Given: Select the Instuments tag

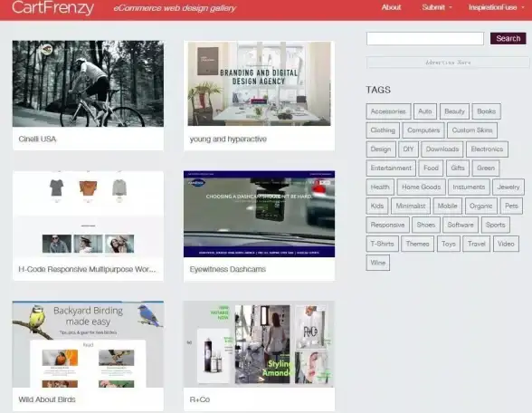Looking at the screenshot, I should (x=469, y=187).
